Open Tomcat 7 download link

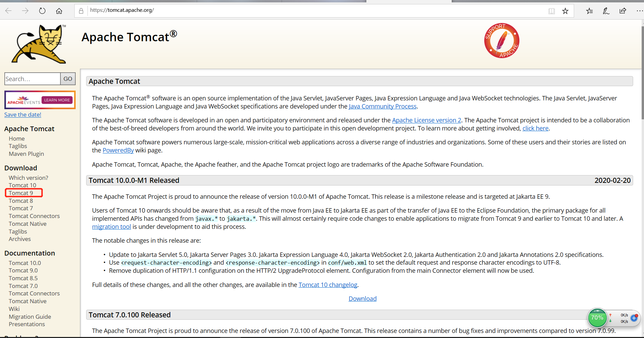pyautogui.click(x=21, y=208)
